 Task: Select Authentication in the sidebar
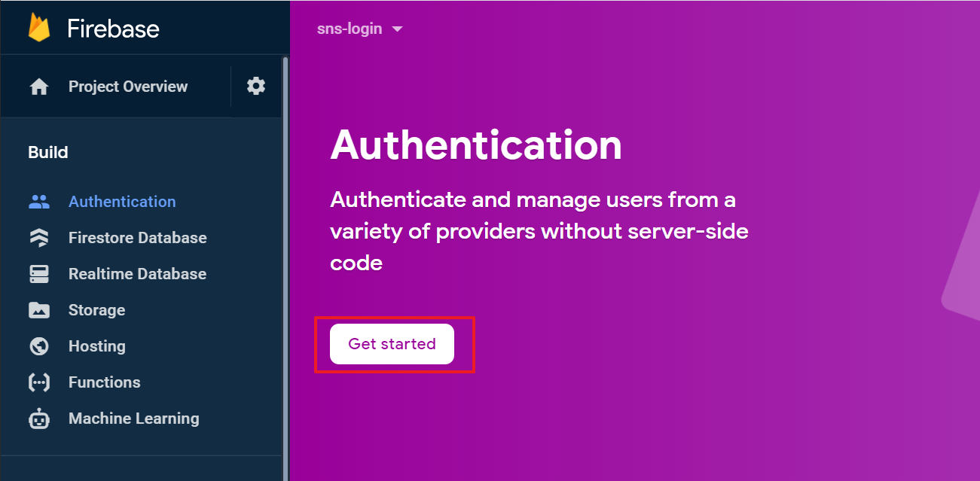[x=122, y=202]
